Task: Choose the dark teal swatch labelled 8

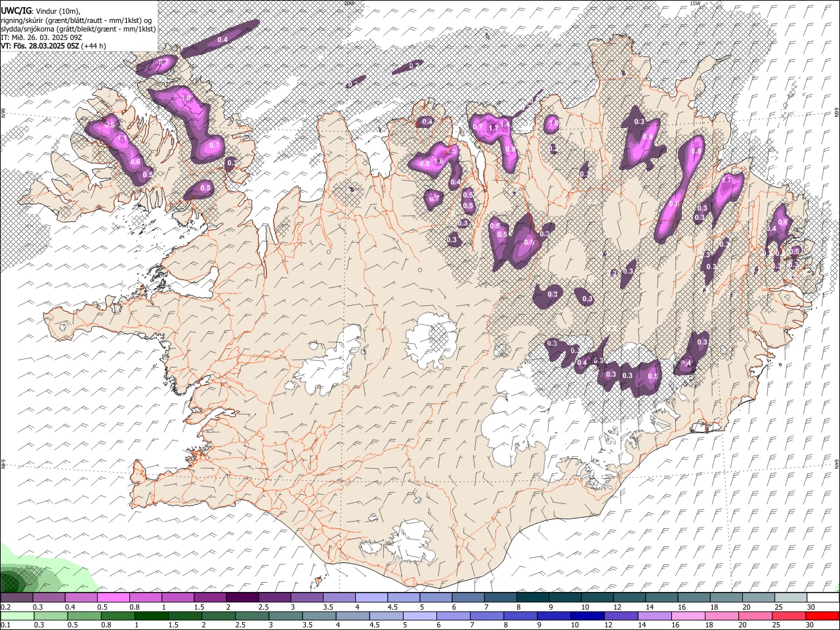Action: coord(532,597)
